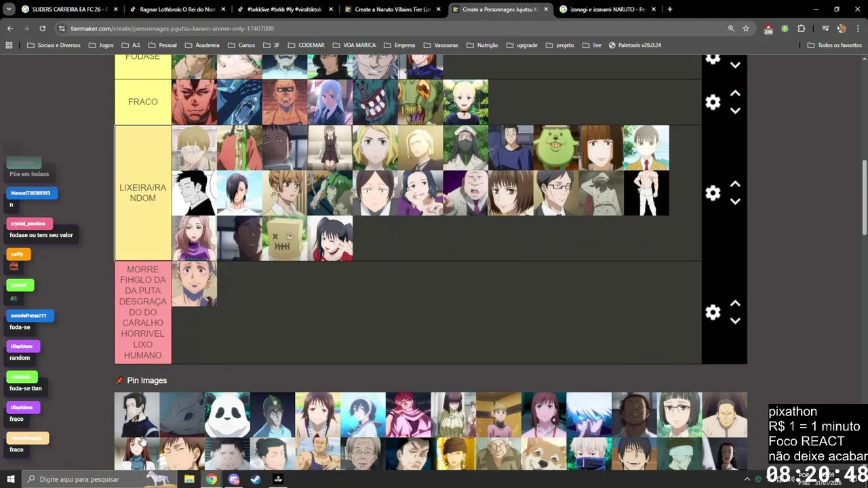The image size is (868, 488).
Task: Select the Shiba dog thumbnail in image pool
Action: tap(544, 453)
